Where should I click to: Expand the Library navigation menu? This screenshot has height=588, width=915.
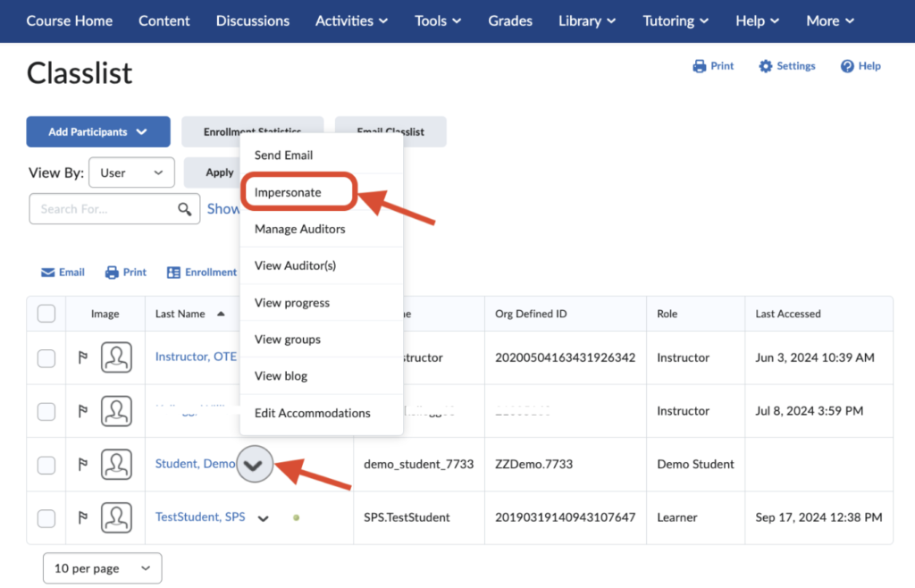point(587,21)
